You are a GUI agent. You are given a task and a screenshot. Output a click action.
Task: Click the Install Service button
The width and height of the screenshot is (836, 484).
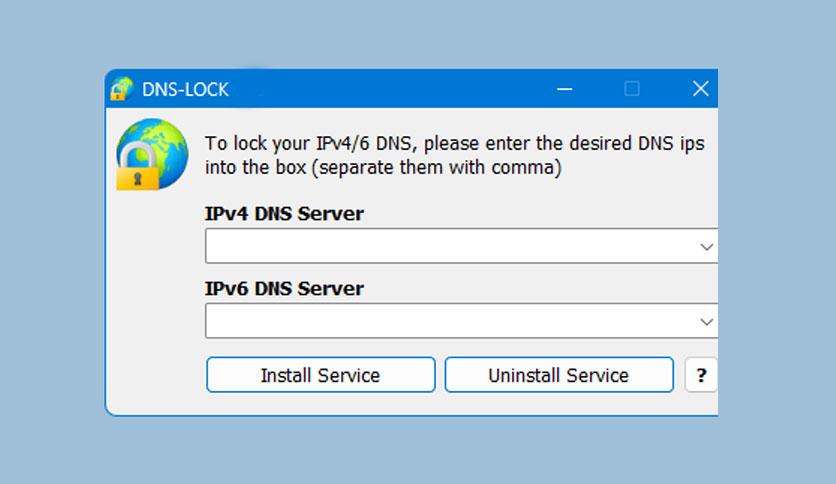click(x=321, y=375)
